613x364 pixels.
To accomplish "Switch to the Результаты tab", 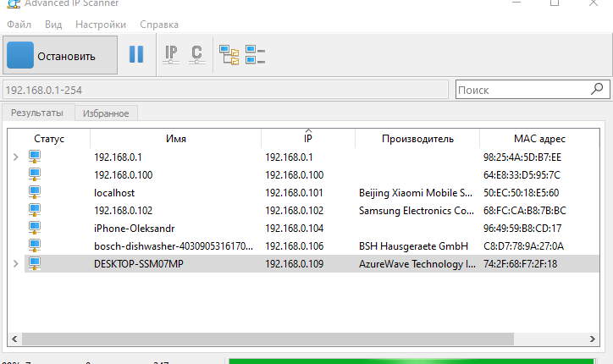I will click(x=37, y=113).
